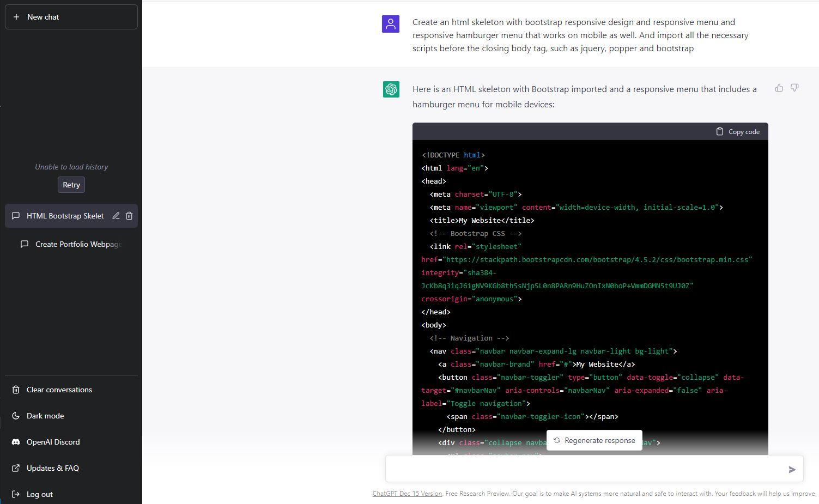This screenshot has width=819, height=504.
Task: Click the user avatar icon
Action: coord(391,24)
